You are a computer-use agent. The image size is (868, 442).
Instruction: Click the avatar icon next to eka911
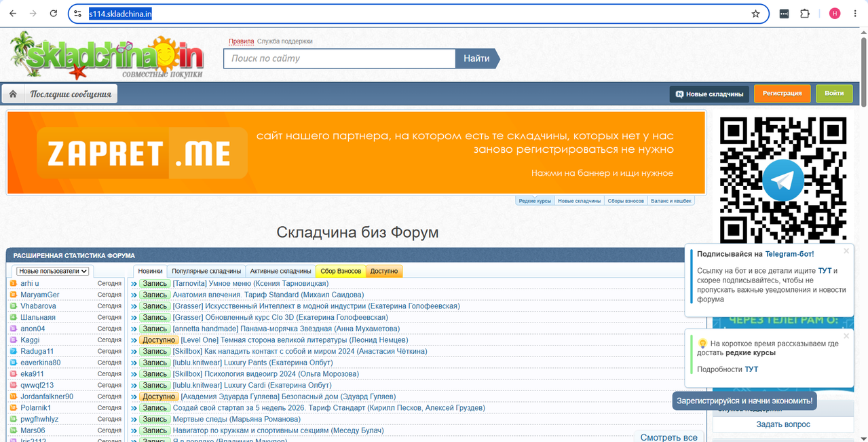point(14,374)
